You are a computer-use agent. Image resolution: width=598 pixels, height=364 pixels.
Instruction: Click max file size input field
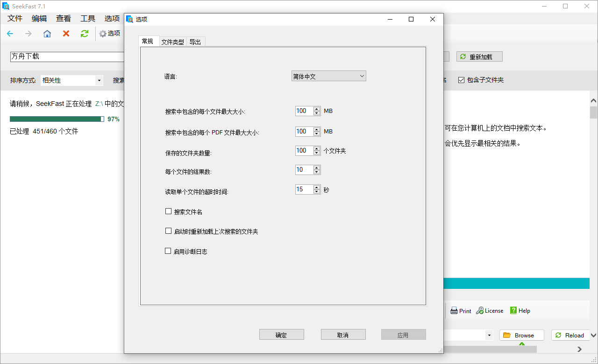tap(305, 111)
